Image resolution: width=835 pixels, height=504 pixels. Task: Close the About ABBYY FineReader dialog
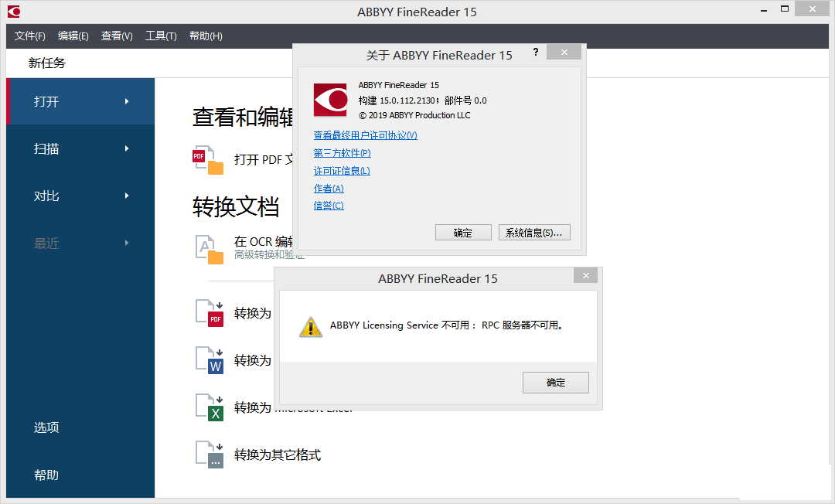[x=564, y=52]
